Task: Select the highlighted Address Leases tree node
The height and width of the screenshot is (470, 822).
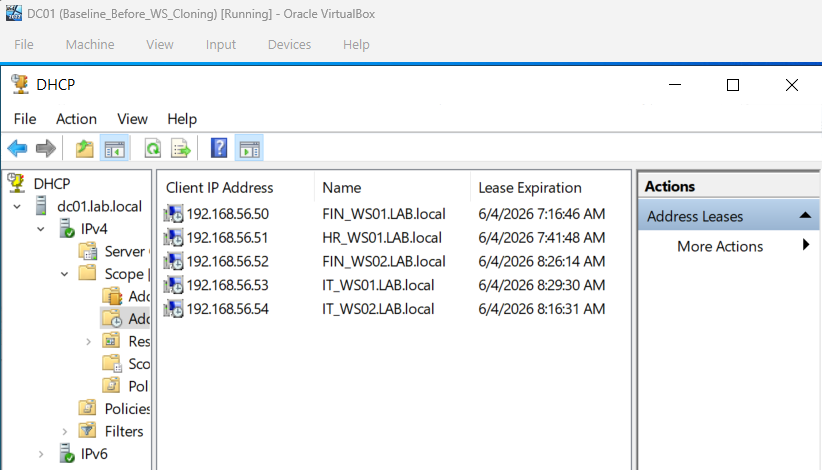Action: tap(139, 319)
